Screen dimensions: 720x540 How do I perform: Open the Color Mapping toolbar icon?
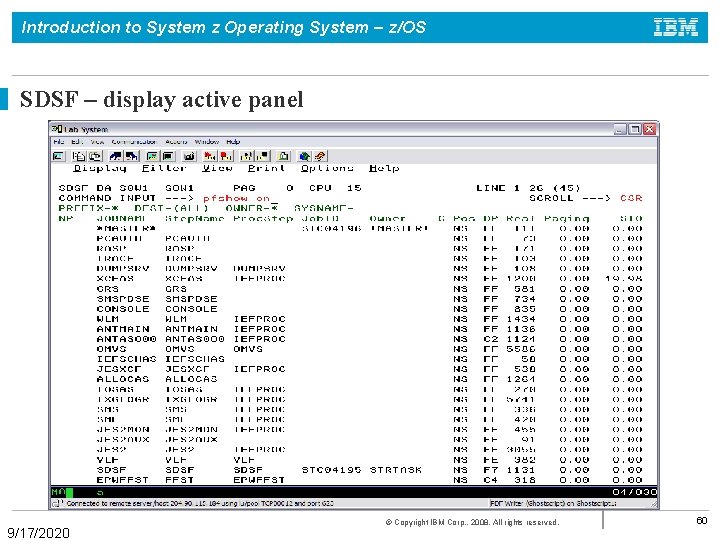pyautogui.click(x=168, y=156)
